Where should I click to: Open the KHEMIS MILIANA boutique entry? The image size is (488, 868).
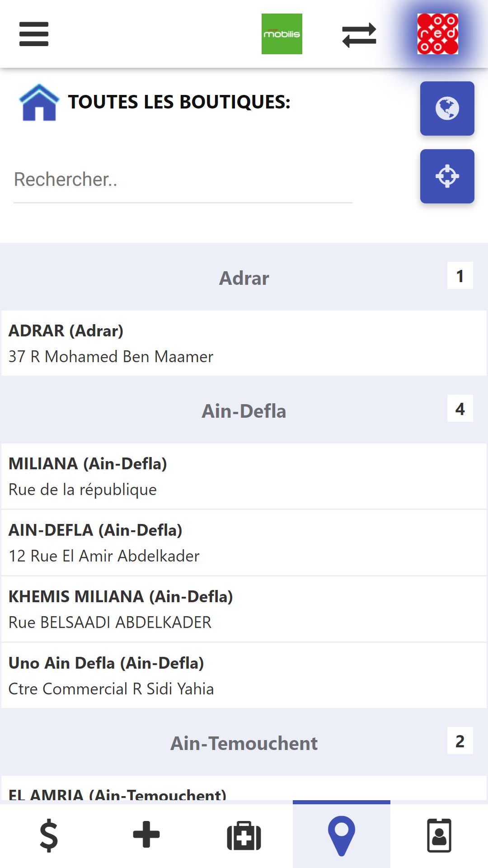[244, 609]
